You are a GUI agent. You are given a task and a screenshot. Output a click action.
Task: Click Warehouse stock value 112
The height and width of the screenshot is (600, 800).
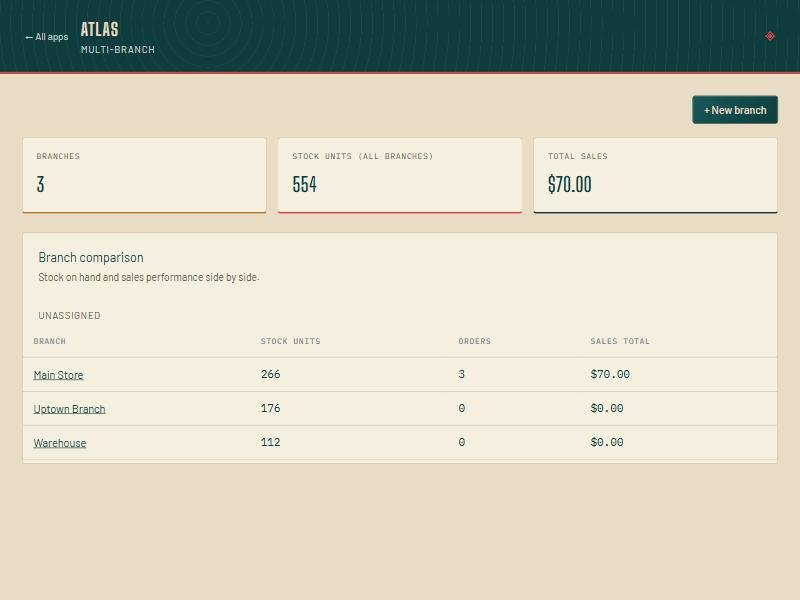[x=270, y=442]
